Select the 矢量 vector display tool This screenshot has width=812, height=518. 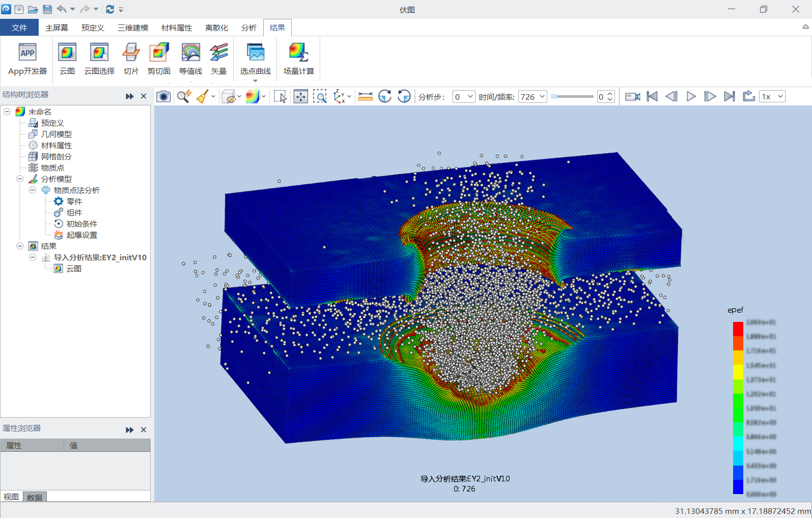coord(219,59)
